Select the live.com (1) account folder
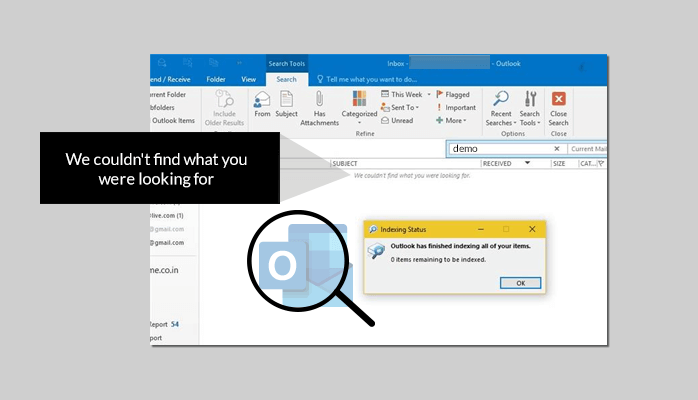This screenshot has height=400, width=698. [x=167, y=215]
